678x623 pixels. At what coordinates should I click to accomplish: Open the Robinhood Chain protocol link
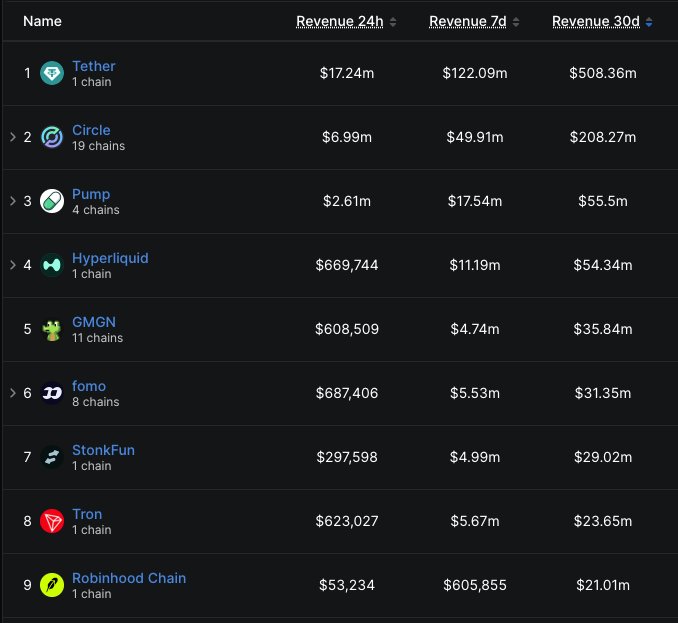129,578
